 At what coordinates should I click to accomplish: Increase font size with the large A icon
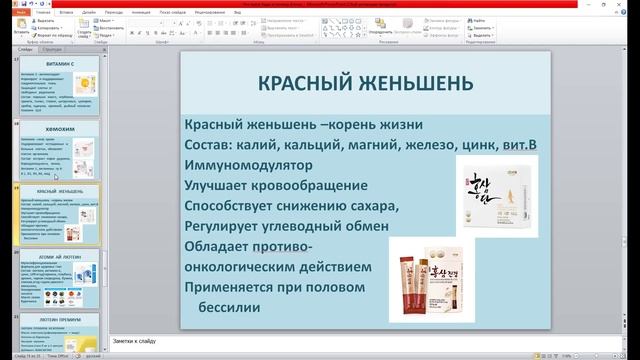[x=180, y=24]
